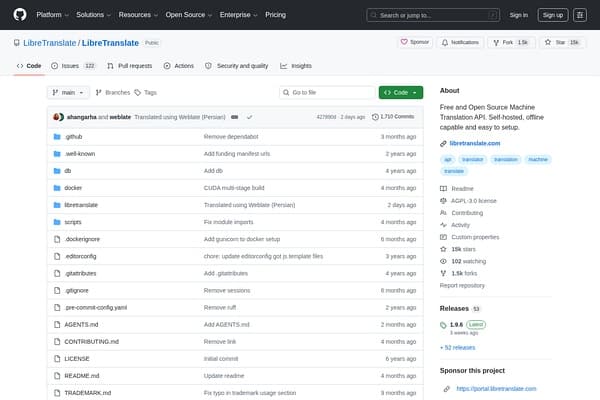
Task: Open the TRADEMARK.md file
Action: pos(88,393)
